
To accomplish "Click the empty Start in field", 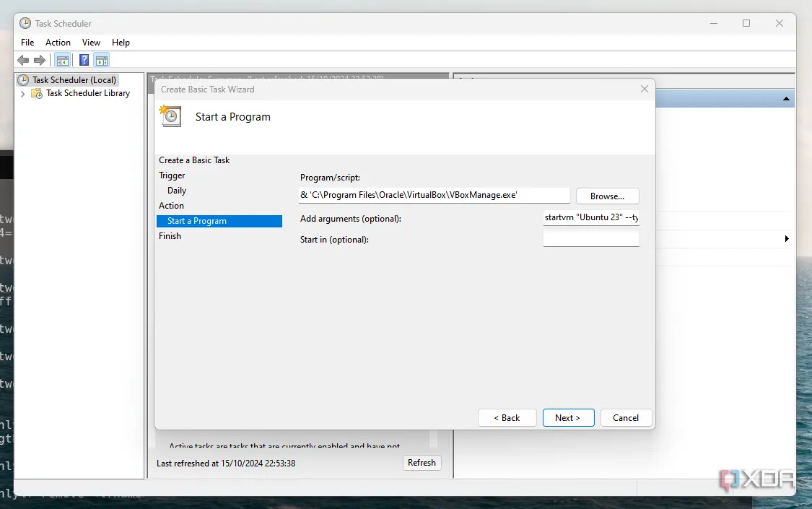I will (x=590, y=238).
